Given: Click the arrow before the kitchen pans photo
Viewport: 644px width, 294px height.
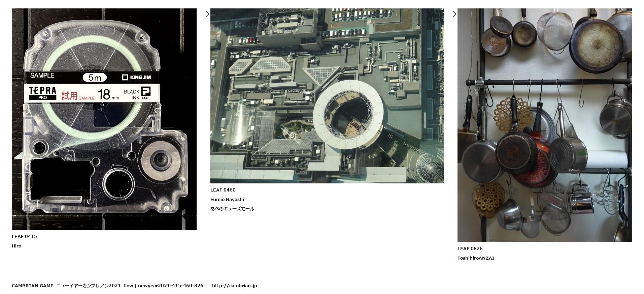Looking at the screenshot, I should pos(450,14).
